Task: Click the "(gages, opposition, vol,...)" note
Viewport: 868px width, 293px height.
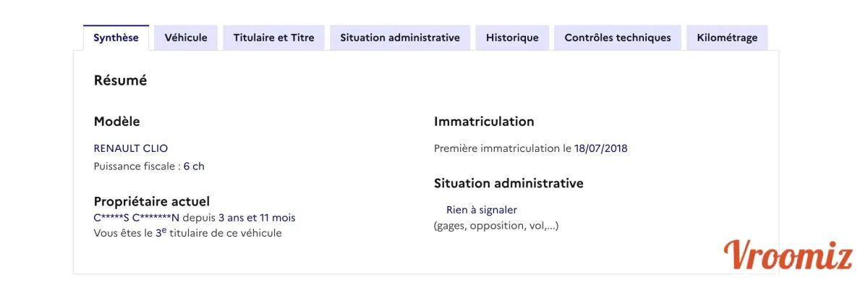Action: click(496, 226)
